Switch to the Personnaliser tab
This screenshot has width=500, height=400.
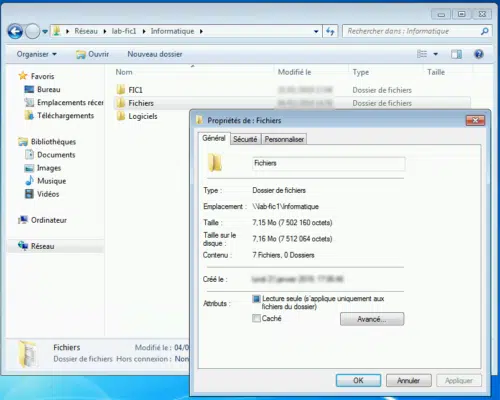[284, 139]
